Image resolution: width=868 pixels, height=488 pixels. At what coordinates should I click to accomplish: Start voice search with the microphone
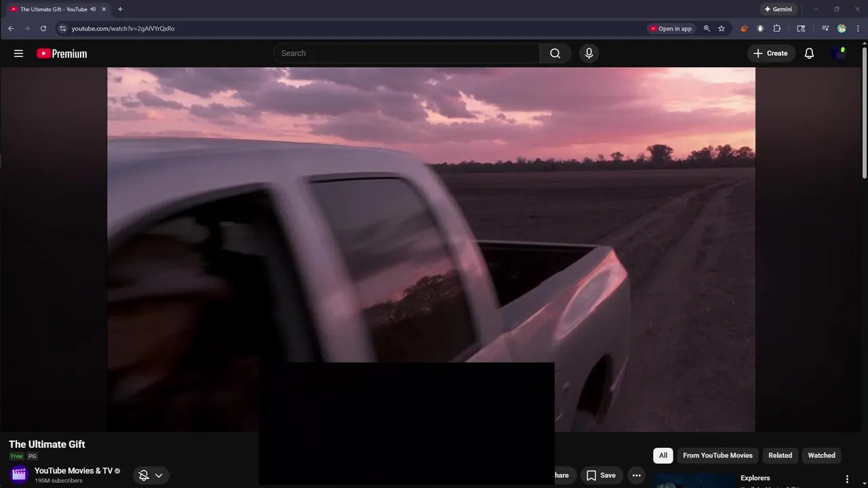(589, 54)
